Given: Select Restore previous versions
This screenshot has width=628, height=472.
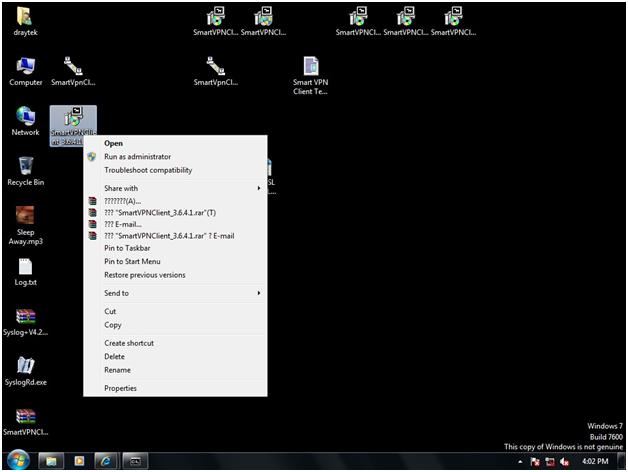Looking at the screenshot, I should point(175,275).
